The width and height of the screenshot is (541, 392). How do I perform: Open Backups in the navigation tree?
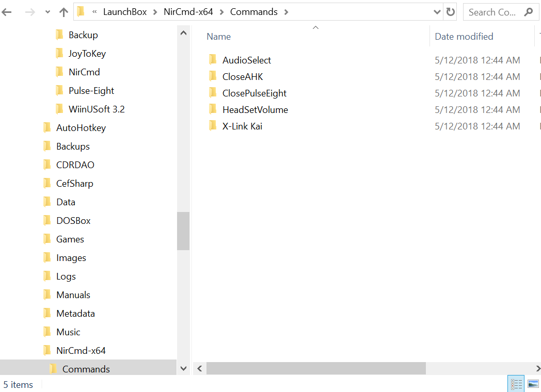coord(73,147)
